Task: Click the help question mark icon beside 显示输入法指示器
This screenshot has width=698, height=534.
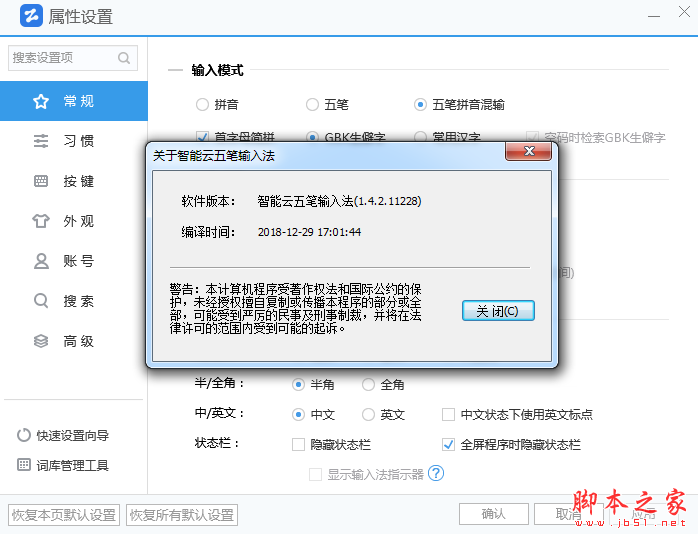Action: [436, 473]
